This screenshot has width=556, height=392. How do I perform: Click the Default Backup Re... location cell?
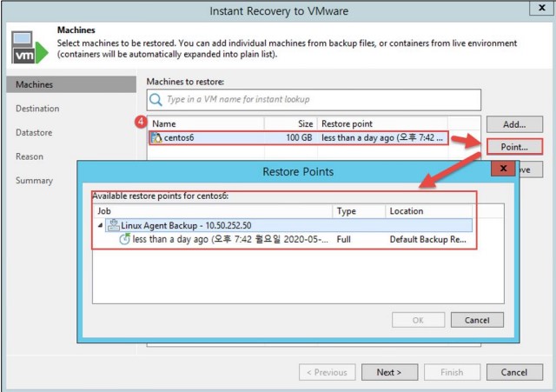(428, 239)
